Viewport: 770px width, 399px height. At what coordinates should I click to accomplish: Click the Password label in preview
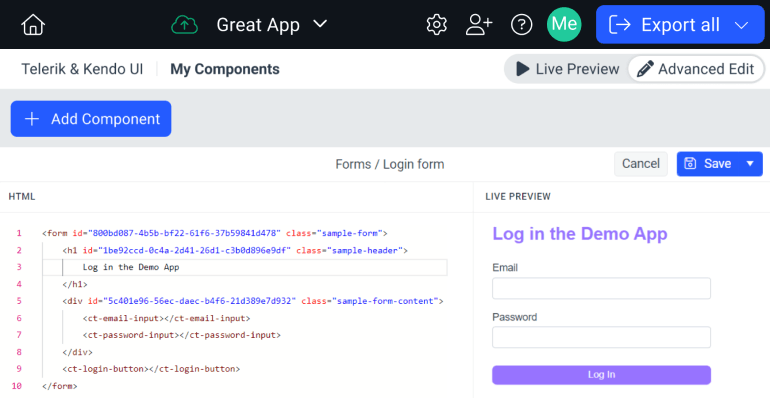(x=515, y=317)
